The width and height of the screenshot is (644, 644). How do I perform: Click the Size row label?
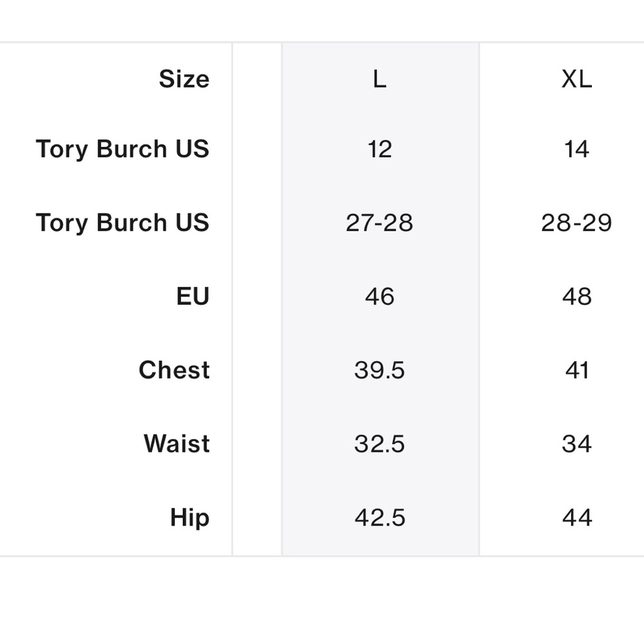click(184, 79)
